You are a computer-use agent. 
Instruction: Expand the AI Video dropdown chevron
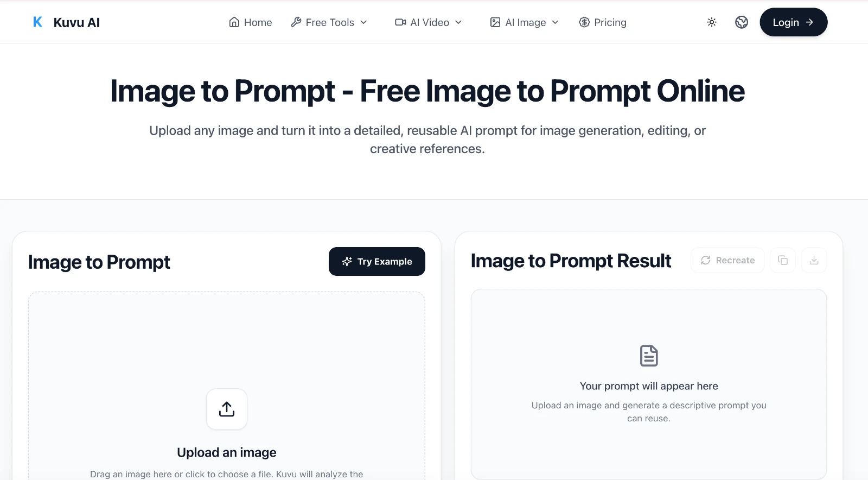pyautogui.click(x=458, y=22)
